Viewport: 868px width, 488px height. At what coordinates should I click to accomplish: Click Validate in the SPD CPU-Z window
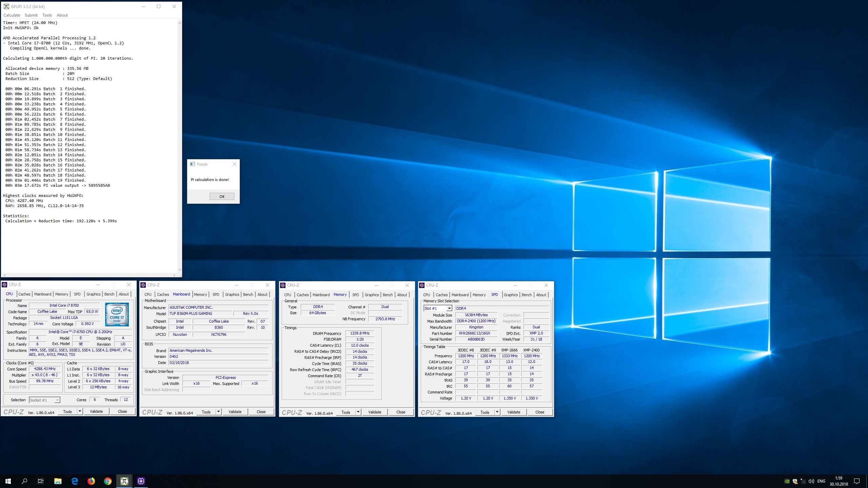click(514, 412)
